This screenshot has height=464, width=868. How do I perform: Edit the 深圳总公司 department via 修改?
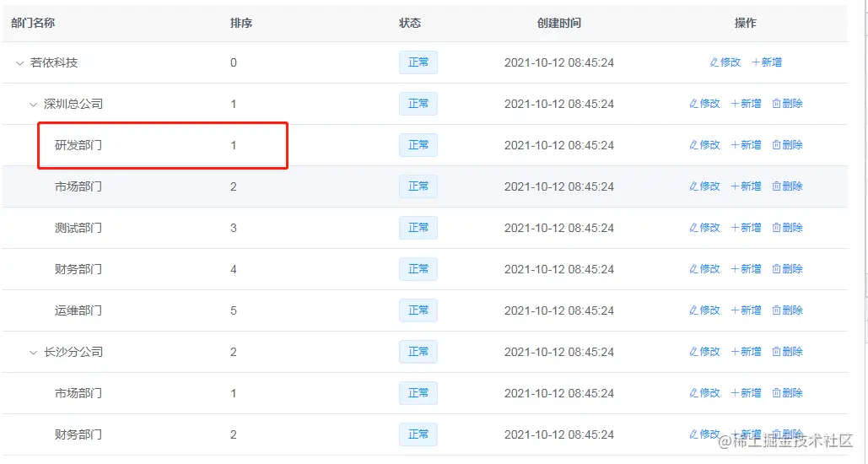(704, 104)
